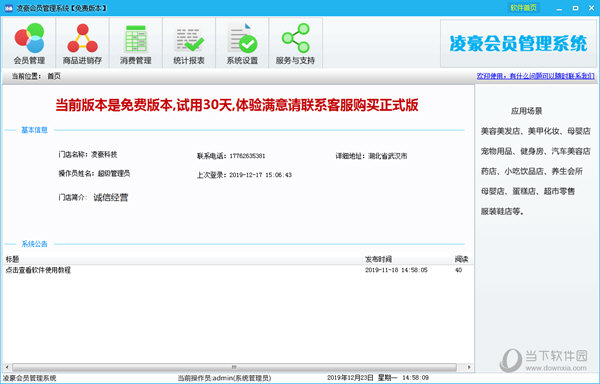Click the 凌豪会员管理系统 logo banner
600x384 pixels.
point(518,44)
